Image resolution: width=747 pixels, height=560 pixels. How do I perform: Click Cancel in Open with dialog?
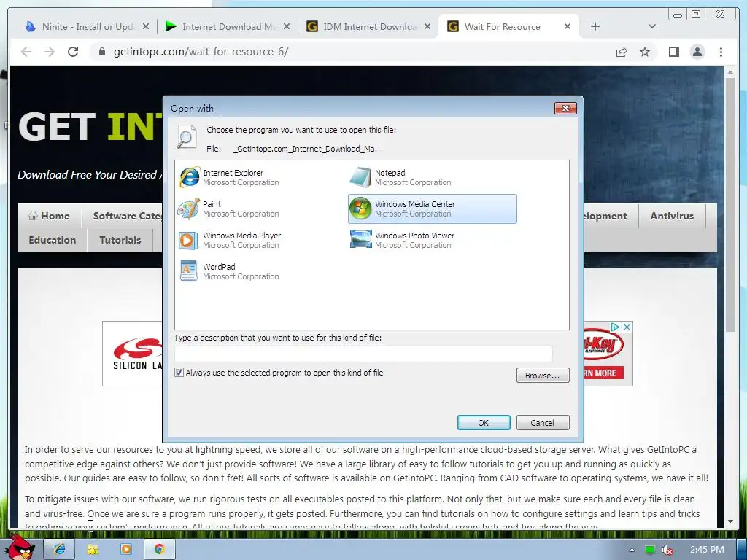(543, 422)
